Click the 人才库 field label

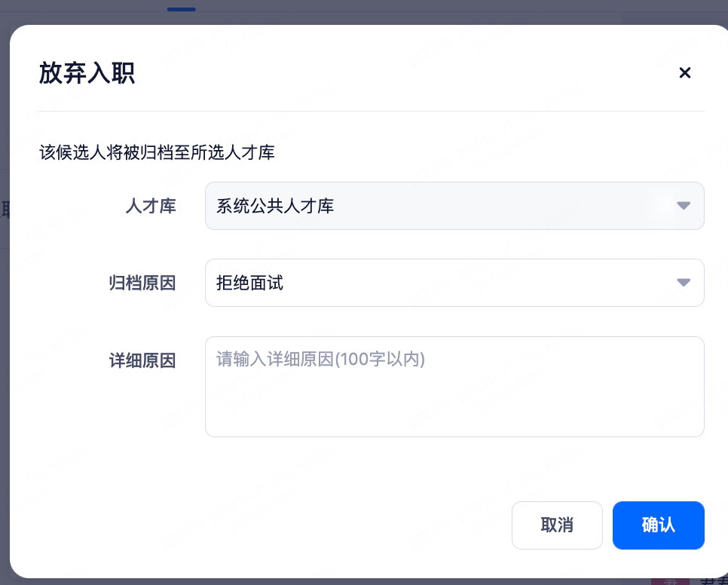(151, 205)
